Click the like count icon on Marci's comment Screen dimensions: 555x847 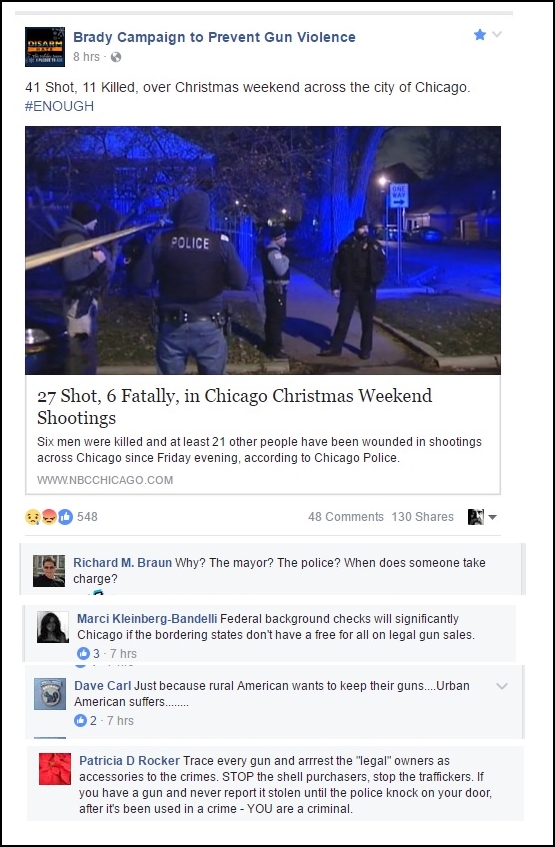[83, 654]
